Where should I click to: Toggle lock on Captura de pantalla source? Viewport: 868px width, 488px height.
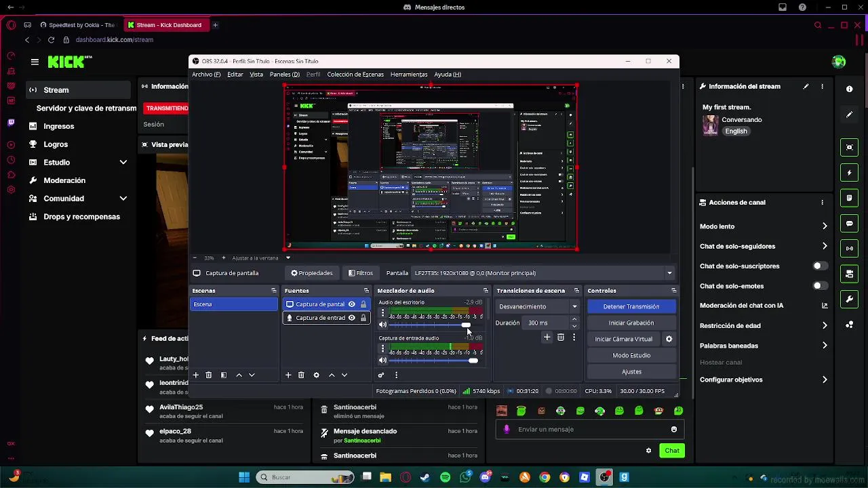pyautogui.click(x=363, y=304)
